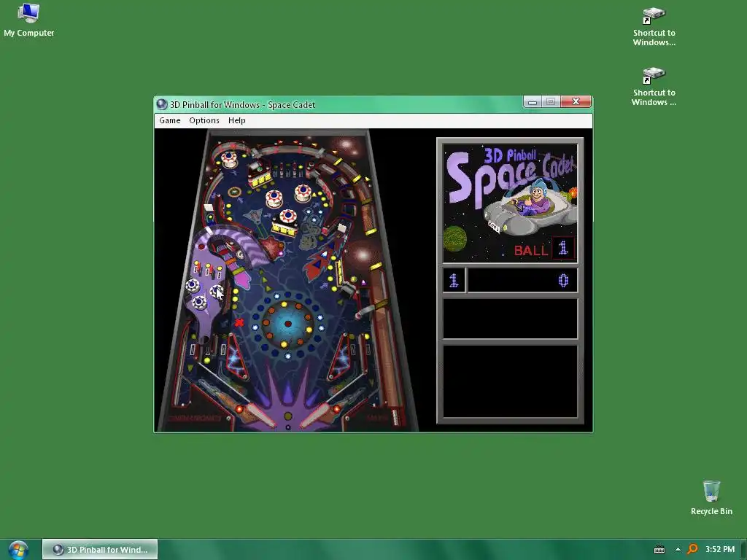747x560 pixels.
Task: Select the lower Shortcut to Windows icon
Action: 654,86
